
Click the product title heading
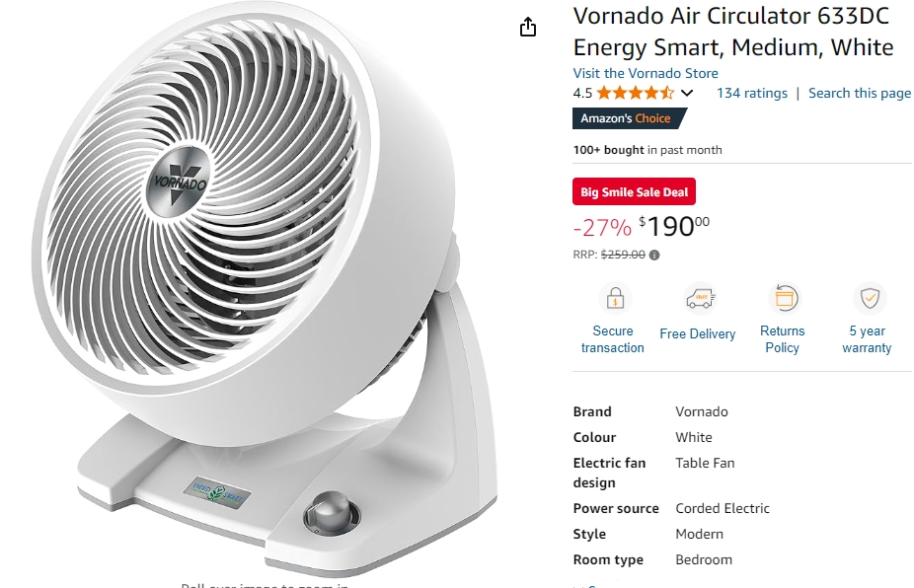point(732,32)
